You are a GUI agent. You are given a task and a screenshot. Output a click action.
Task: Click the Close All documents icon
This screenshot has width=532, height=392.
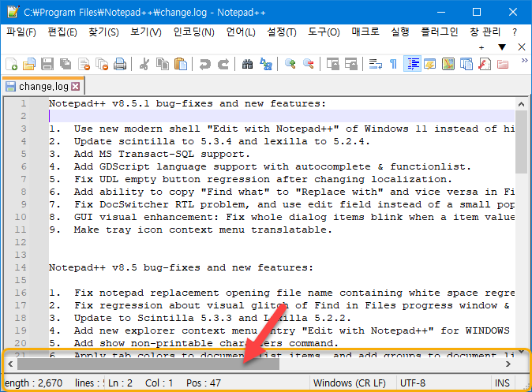coord(102,64)
